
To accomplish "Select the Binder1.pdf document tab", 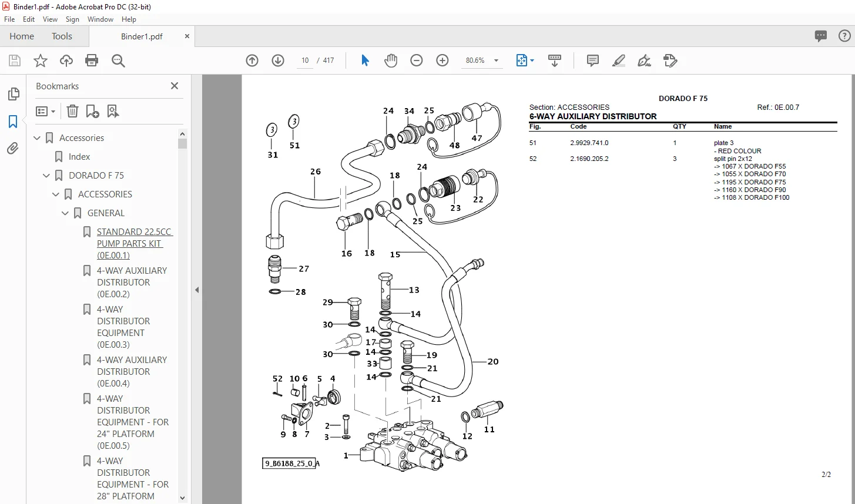I will (x=142, y=36).
